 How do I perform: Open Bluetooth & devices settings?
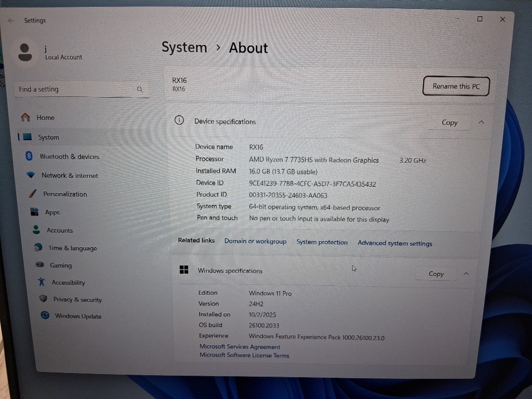[69, 157]
